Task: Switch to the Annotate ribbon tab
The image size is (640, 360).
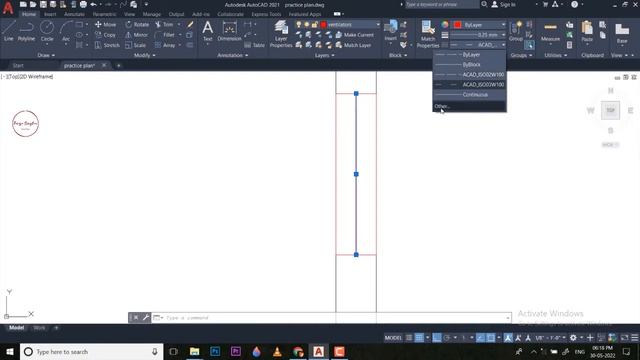Action: pyautogui.click(x=74, y=14)
